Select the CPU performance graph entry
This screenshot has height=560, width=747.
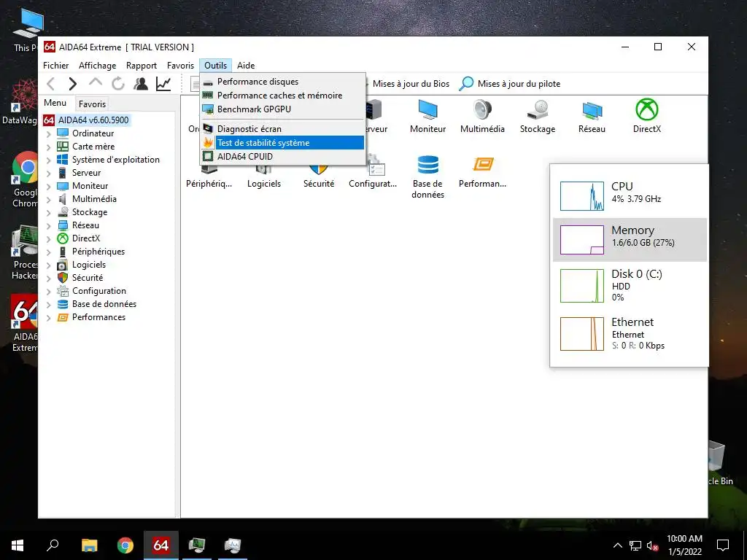pos(630,195)
